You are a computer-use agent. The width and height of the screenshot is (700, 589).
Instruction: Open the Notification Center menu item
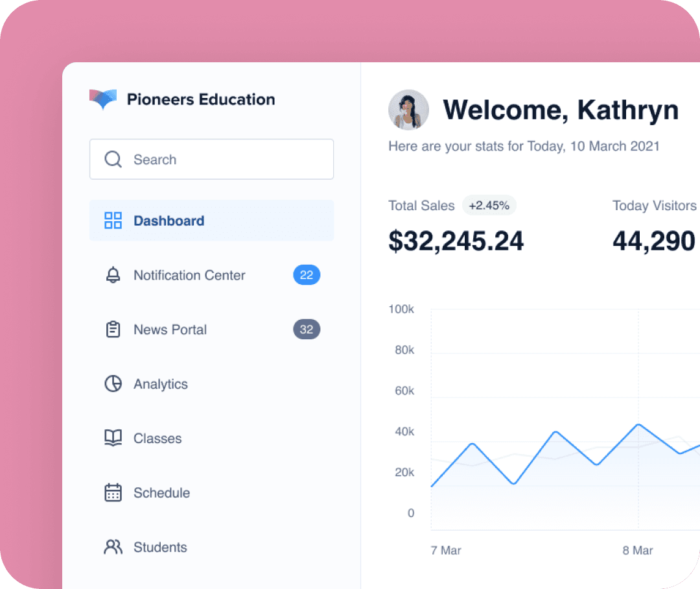pos(189,275)
